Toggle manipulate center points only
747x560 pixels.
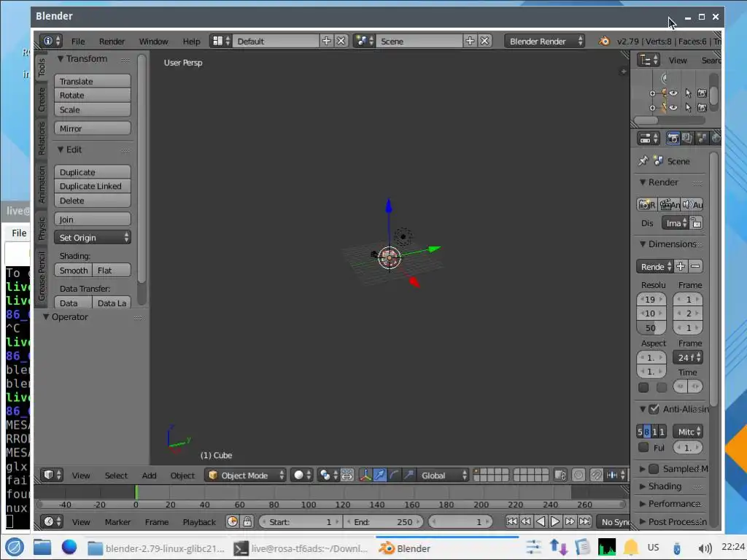point(347,475)
